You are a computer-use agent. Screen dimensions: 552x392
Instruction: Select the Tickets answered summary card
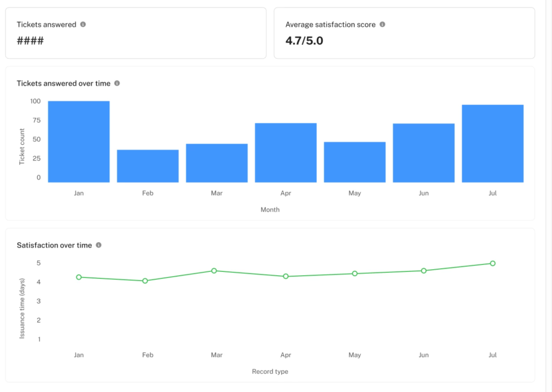[135, 32]
